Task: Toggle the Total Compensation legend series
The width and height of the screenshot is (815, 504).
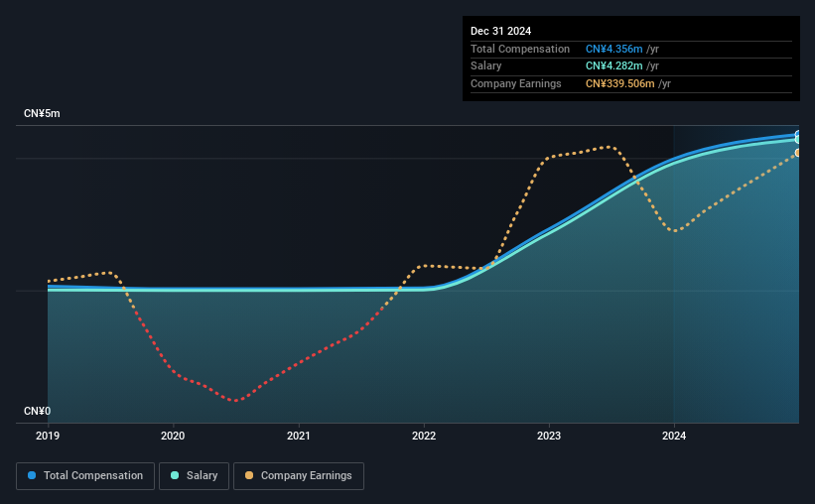Action: (85, 476)
